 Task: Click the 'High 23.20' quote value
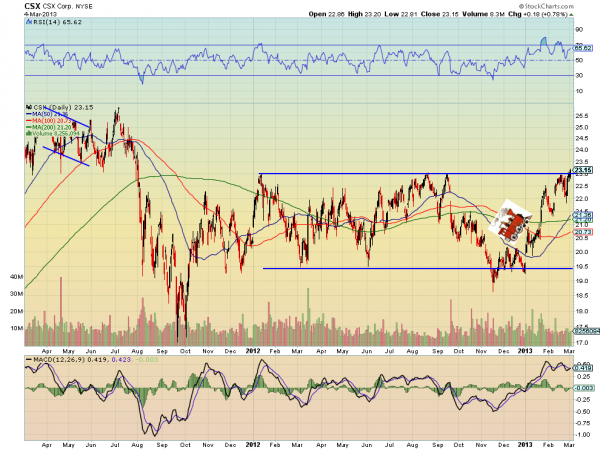coord(364,14)
